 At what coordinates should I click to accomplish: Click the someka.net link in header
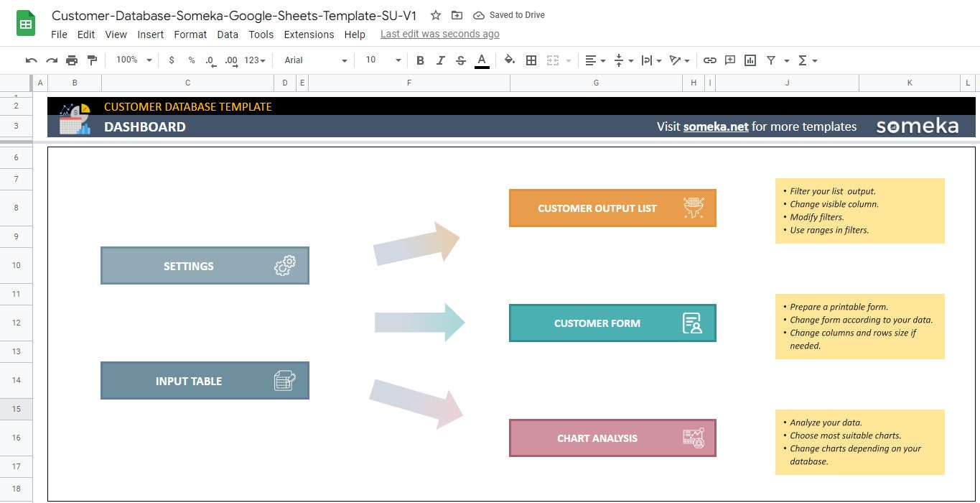716,126
